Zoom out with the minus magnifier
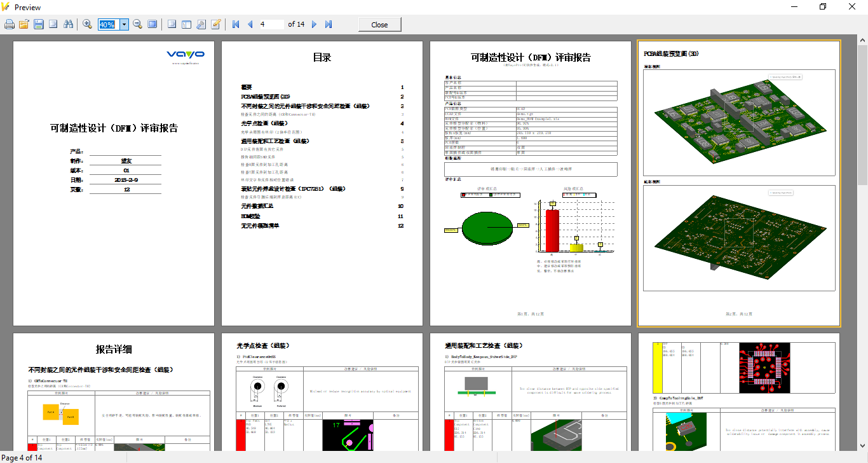868x463 pixels. click(x=137, y=24)
